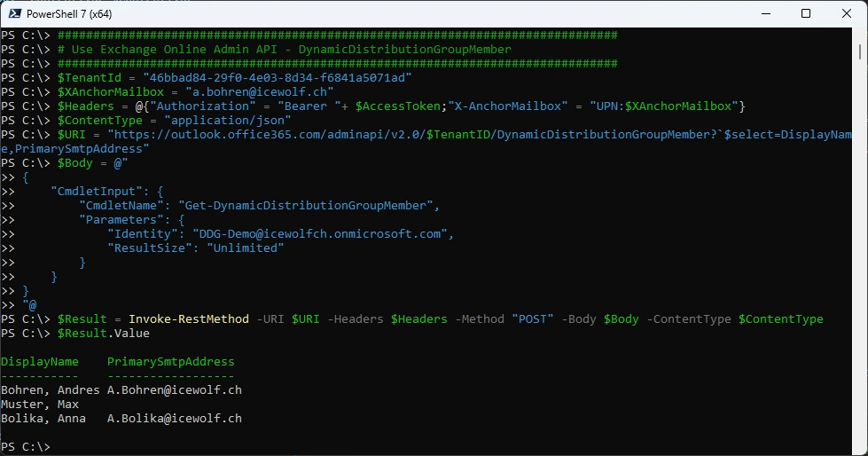The width and height of the screenshot is (868, 456).
Task: Click the vertical scrollbar track
Action: point(861,266)
